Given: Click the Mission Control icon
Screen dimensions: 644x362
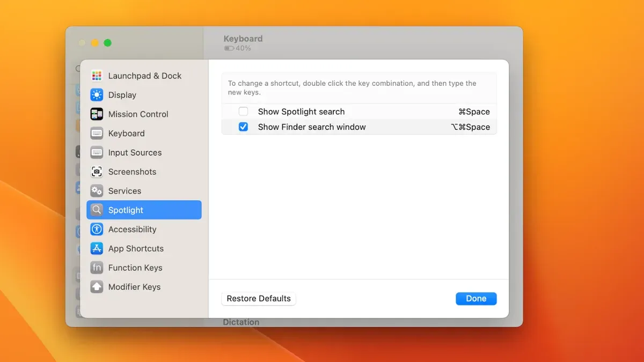Looking at the screenshot, I should pyautogui.click(x=97, y=114).
